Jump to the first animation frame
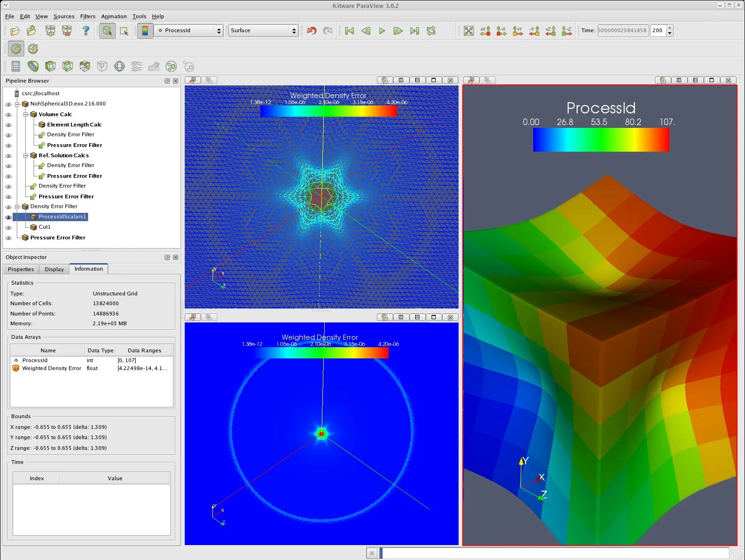 coord(349,31)
